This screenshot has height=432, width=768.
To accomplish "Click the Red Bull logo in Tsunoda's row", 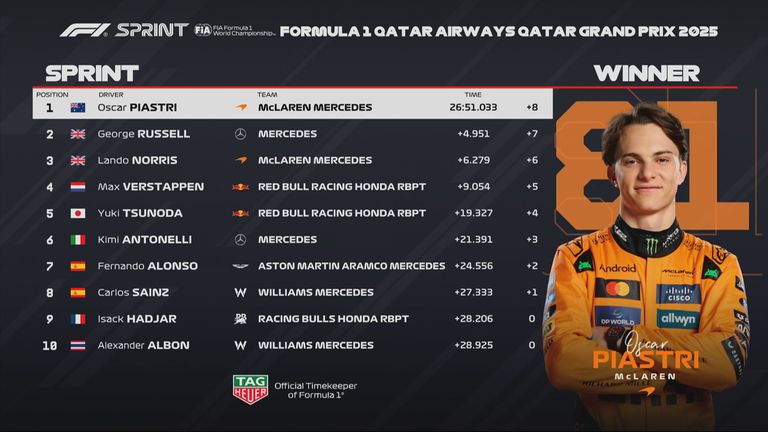I will tap(240, 213).
